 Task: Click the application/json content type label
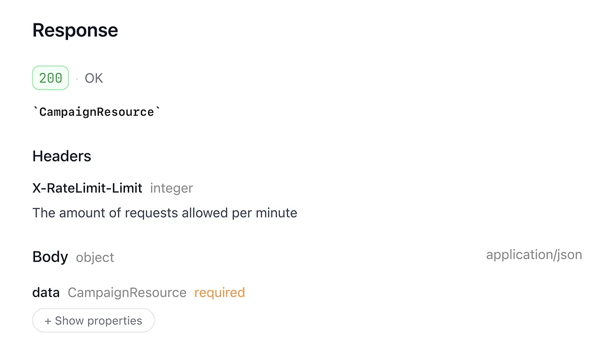[x=534, y=255]
